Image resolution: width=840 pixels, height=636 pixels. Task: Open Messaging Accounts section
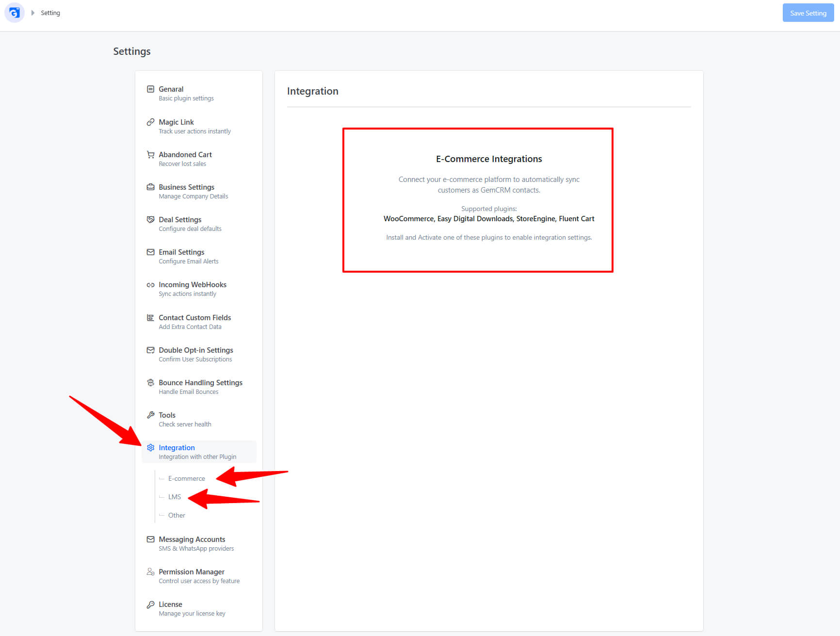199,544
